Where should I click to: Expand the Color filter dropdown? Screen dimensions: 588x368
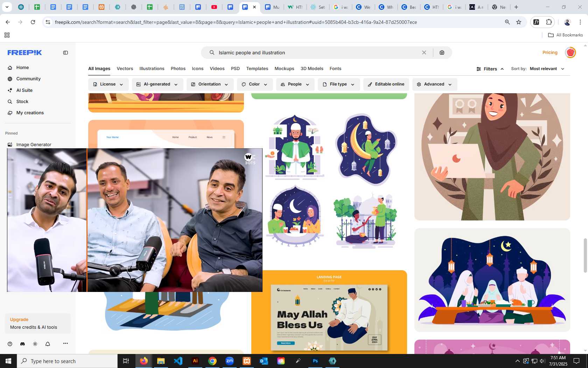[x=255, y=84]
